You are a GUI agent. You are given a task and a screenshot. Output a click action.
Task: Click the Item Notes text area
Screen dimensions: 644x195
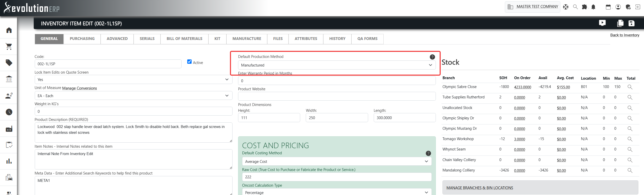[x=133, y=159]
